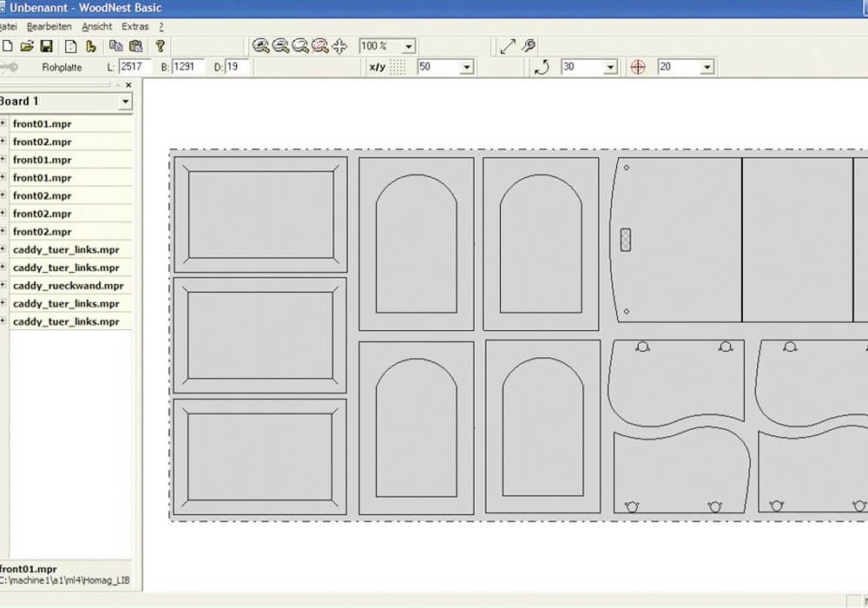Viewport: 868px width, 608px height.
Task: Click the dash button beside panel close x
Action: [118, 85]
